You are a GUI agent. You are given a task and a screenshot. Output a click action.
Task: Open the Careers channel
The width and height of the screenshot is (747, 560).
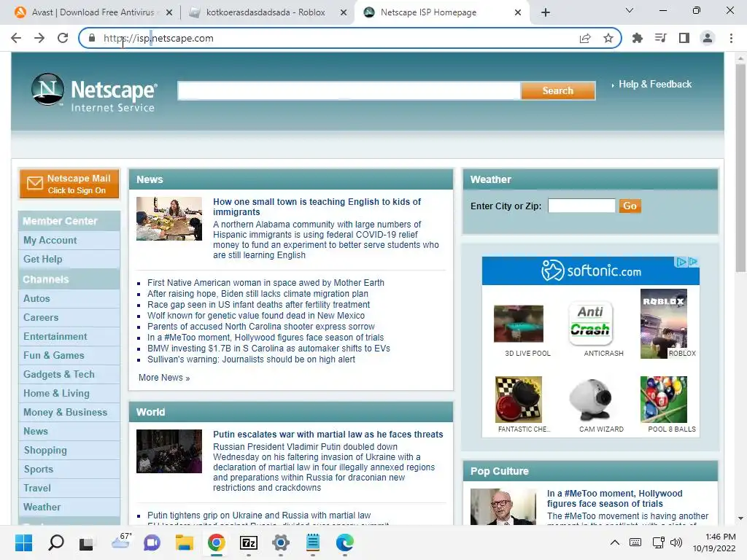(x=41, y=318)
